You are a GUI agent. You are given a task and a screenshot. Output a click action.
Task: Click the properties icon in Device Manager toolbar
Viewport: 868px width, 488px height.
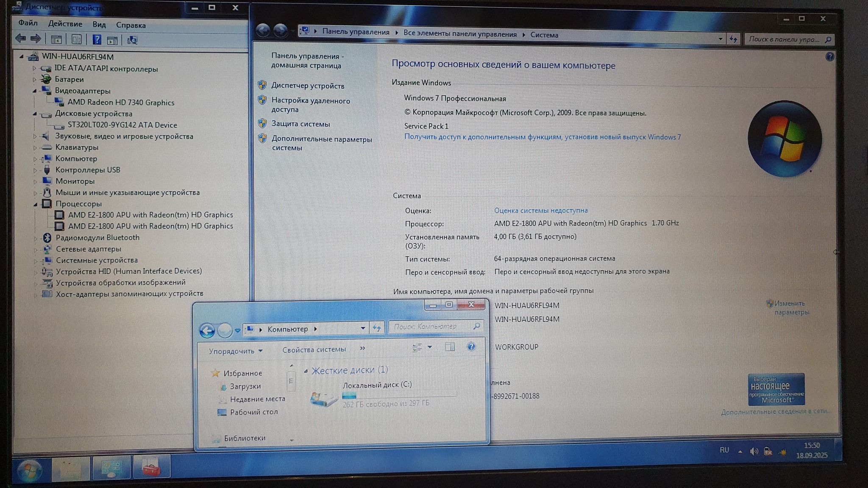click(76, 40)
